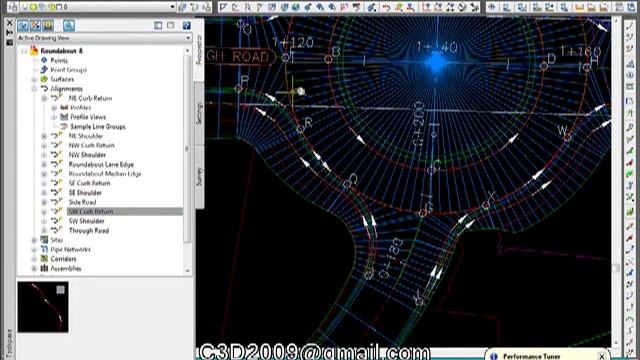
Task: Click the Profiles icon under NE Curb Return
Action: pos(64,107)
